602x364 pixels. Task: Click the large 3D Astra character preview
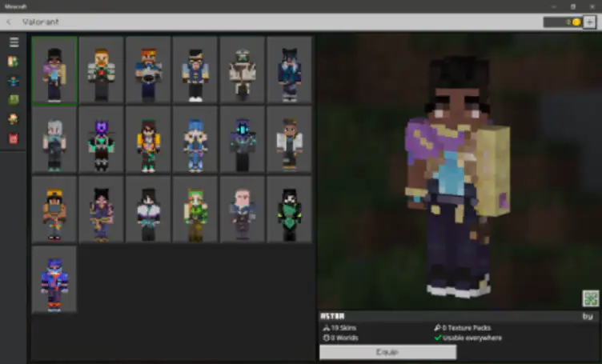coord(458,178)
